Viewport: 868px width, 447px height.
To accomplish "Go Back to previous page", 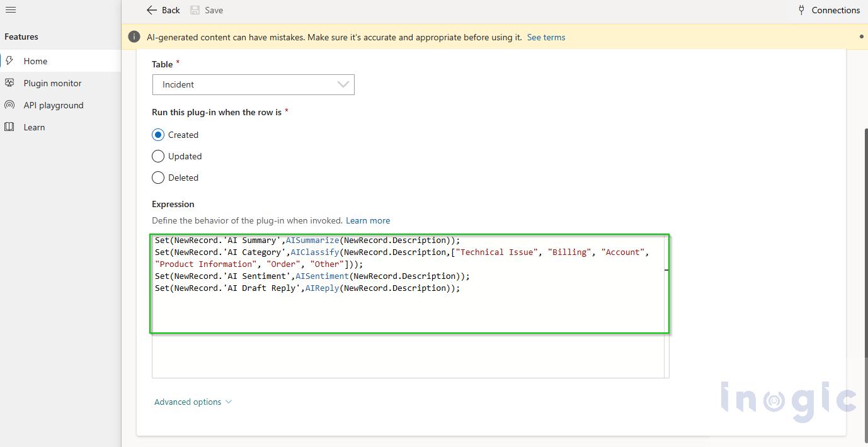I will [163, 10].
